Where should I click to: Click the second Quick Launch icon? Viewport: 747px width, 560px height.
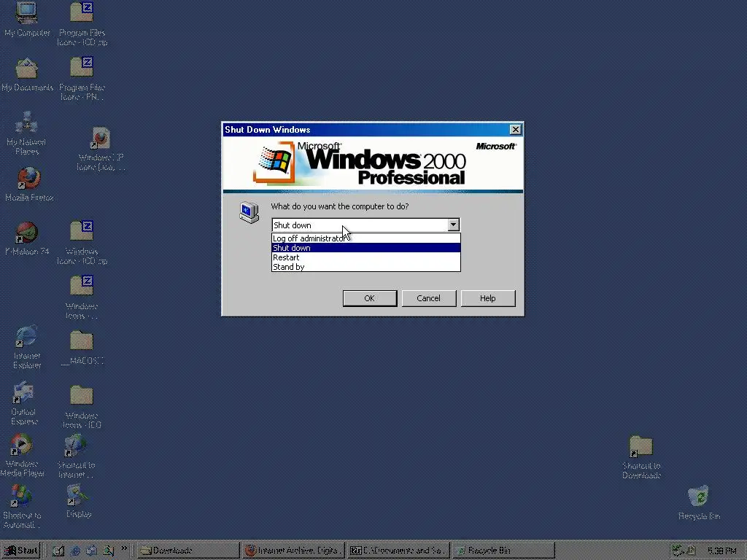coord(75,551)
